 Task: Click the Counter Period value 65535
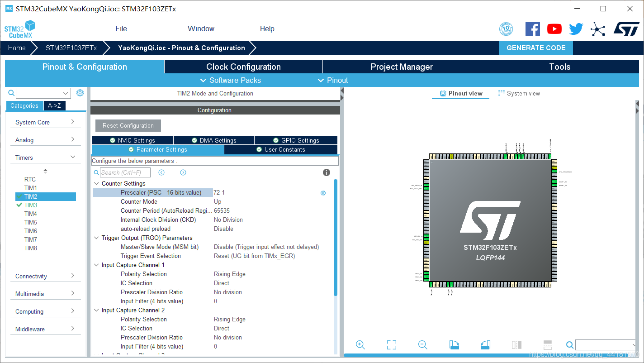tap(222, 210)
